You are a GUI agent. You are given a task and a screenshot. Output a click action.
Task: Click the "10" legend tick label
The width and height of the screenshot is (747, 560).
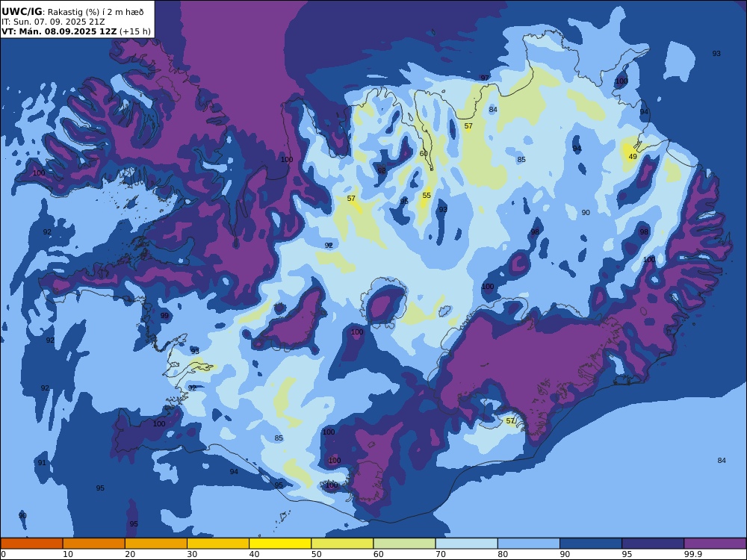tap(68, 554)
